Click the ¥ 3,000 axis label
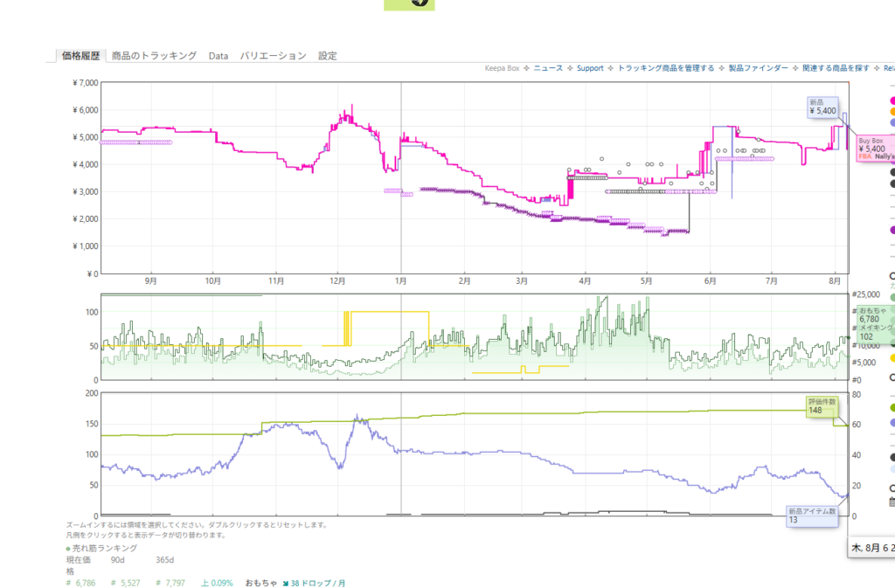 pyautogui.click(x=86, y=191)
